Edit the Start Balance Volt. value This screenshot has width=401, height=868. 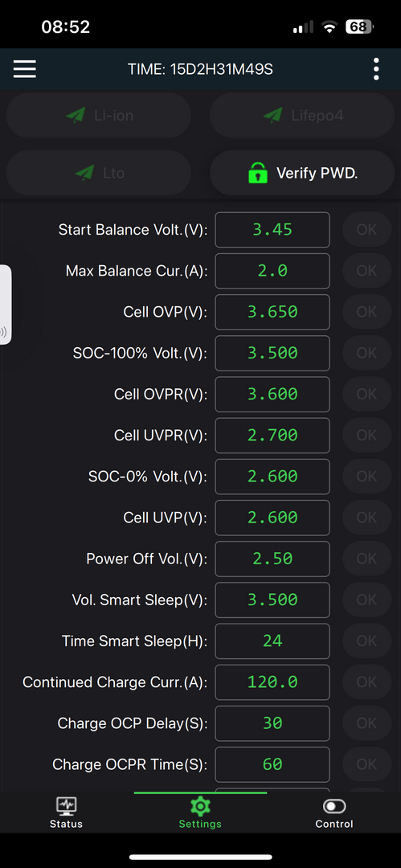pyautogui.click(x=272, y=230)
